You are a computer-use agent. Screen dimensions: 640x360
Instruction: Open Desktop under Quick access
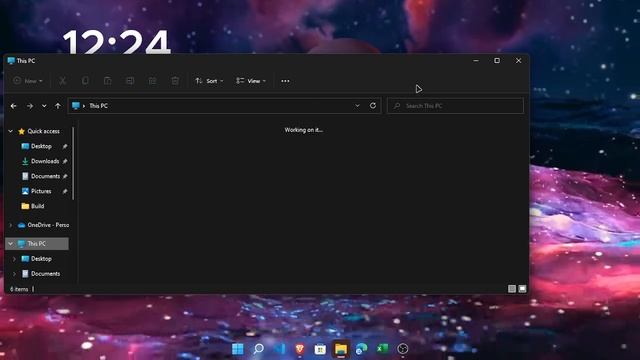click(41, 146)
